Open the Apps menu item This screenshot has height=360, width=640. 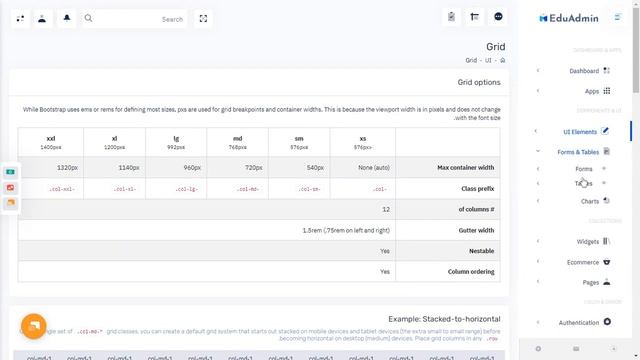592,91
